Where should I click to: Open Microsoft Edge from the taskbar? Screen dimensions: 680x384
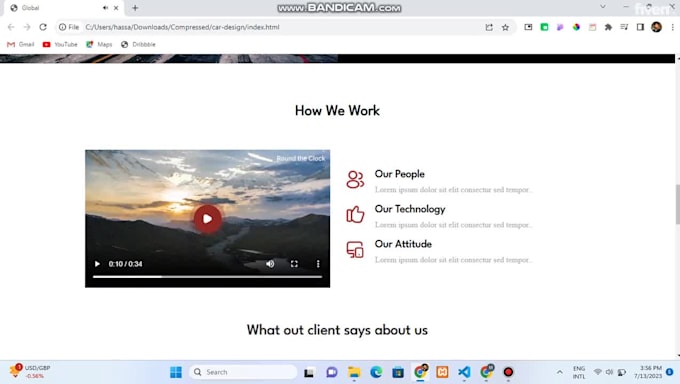pyautogui.click(x=376, y=372)
